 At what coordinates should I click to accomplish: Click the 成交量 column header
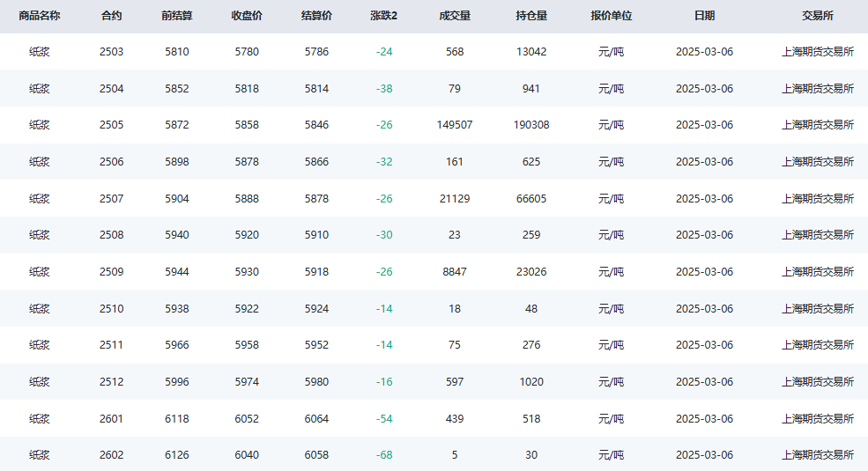click(455, 16)
